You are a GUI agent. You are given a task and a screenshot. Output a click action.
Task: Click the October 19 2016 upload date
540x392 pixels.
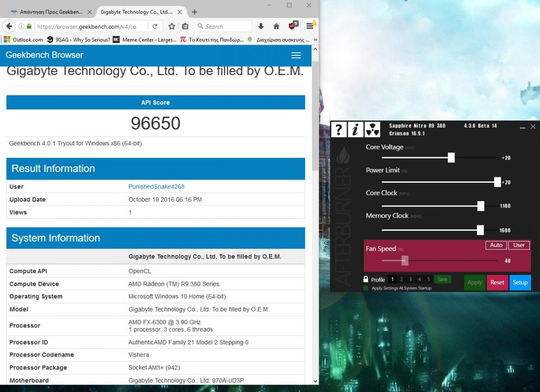pos(165,199)
